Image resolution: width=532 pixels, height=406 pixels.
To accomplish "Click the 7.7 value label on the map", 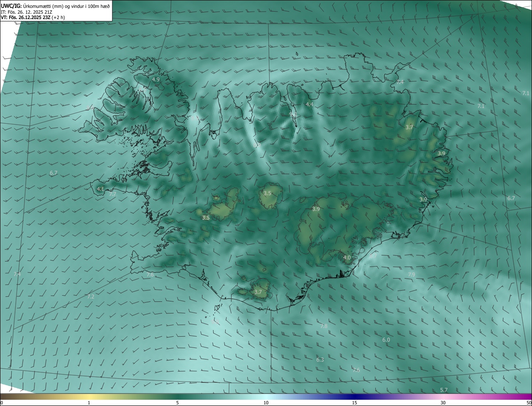I will [113, 194].
